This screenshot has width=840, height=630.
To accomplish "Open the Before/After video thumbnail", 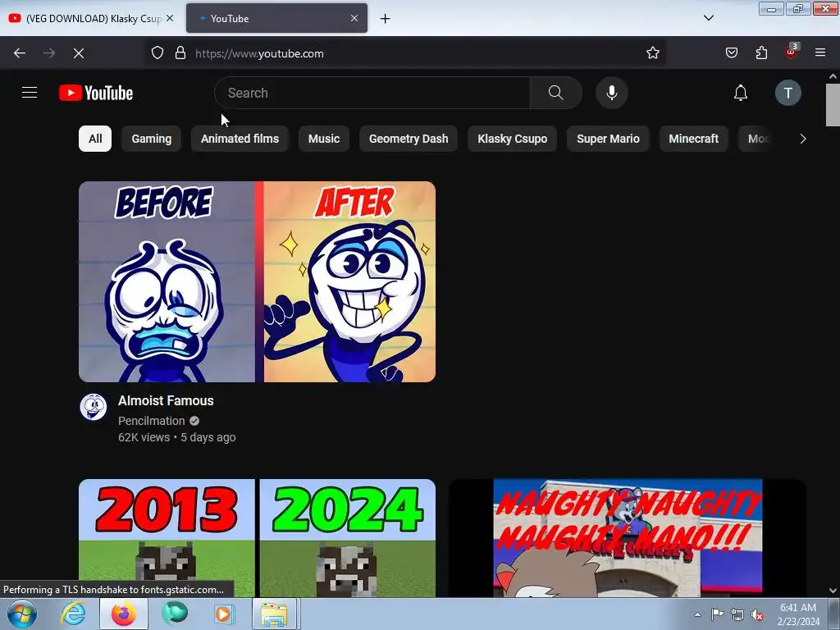I will coord(257,282).
